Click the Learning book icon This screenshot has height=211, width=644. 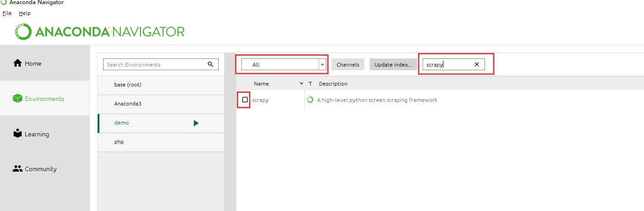(x=18, y=134)
